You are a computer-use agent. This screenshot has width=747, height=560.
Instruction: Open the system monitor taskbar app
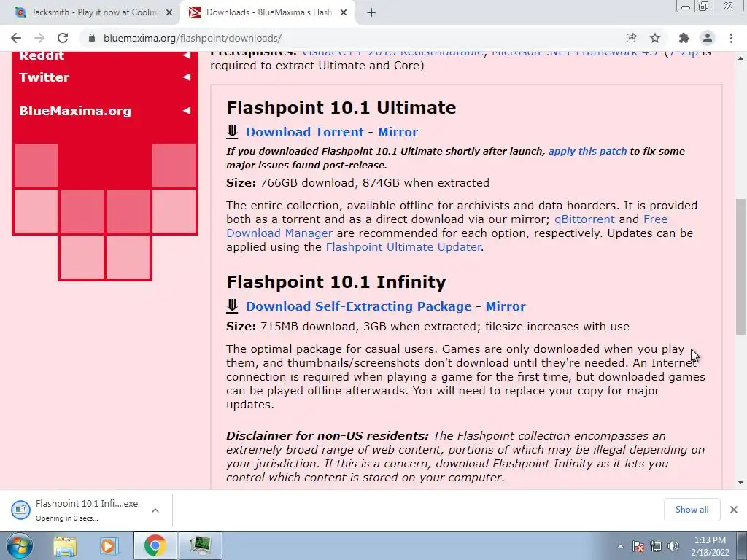[200, 545]
